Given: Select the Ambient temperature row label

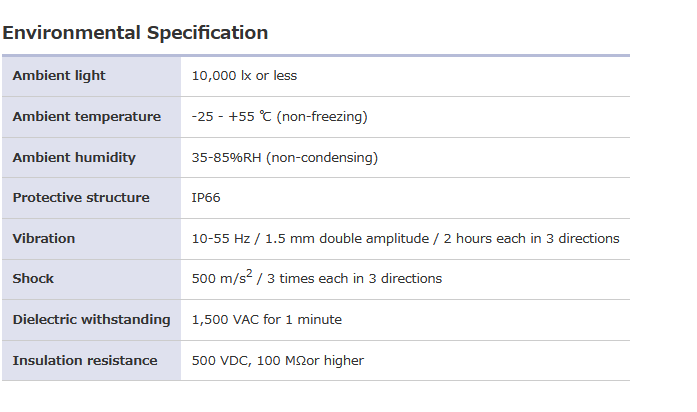Looking at the screenshot, I should coord(86,117).
